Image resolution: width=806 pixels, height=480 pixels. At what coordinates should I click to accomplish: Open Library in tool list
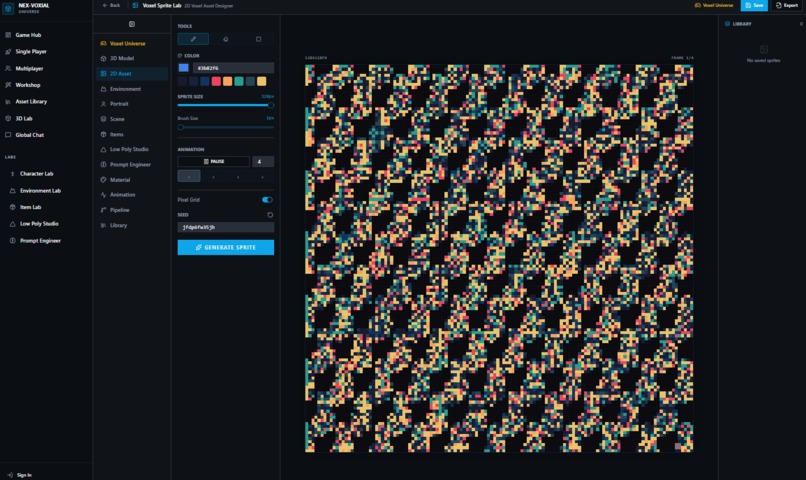[x=132, y=225]
